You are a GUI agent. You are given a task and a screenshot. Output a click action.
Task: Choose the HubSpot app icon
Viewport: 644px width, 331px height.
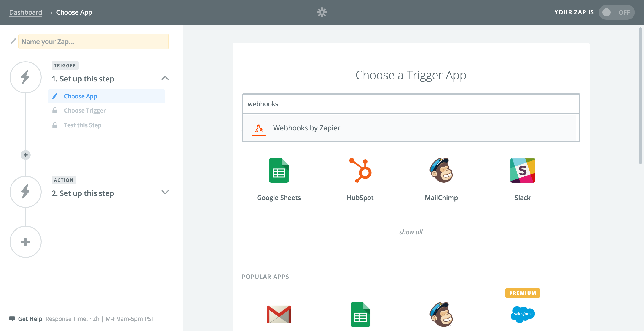coord(360,170)
